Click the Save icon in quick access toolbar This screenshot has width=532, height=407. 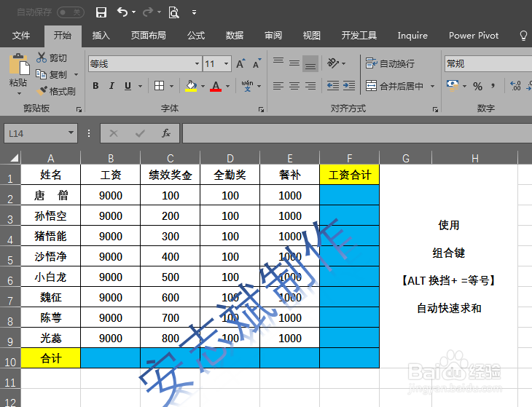click(x=101, y=12)
